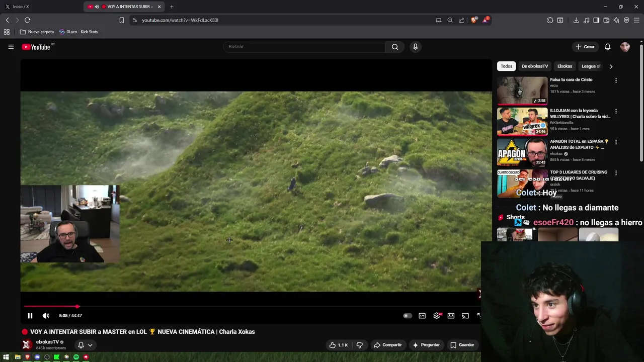Viewport: 644px width, 362px height.
Task: Open the Brave Wallet icon
Action: [x=606, y=20]
